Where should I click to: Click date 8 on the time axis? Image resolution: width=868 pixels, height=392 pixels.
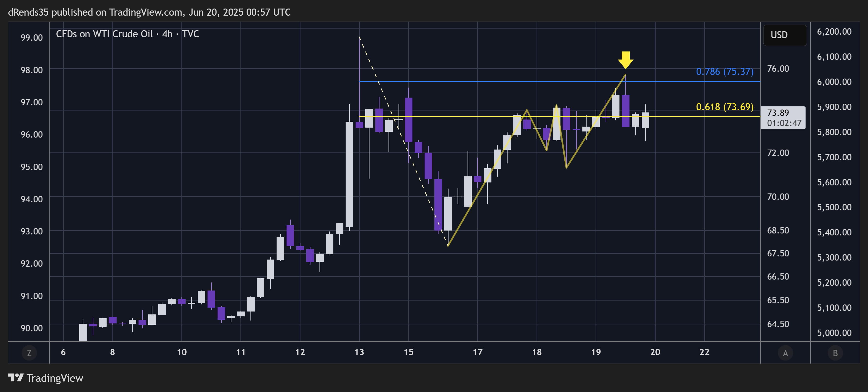pyautogui.click(x=112, y=352)
